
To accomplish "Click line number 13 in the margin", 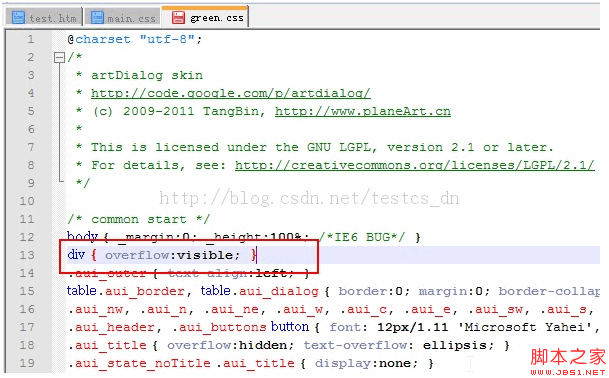I will pos(27,255).
